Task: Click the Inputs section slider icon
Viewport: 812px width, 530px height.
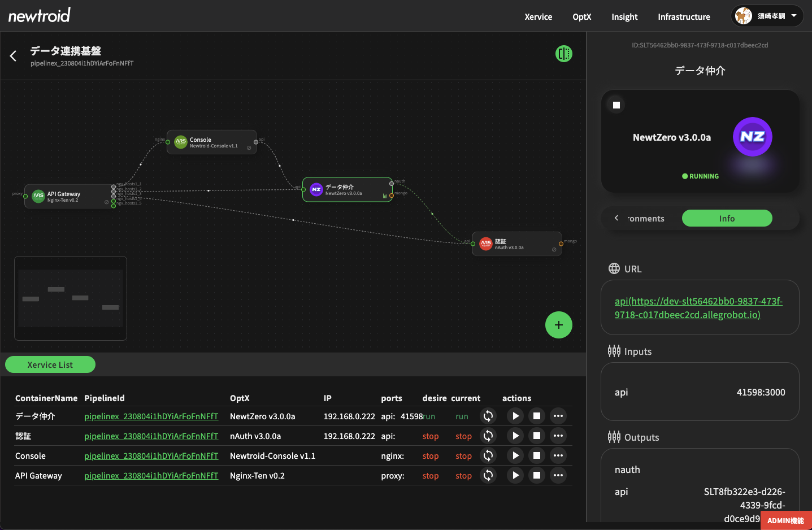Action: click(x=614, y=351)
